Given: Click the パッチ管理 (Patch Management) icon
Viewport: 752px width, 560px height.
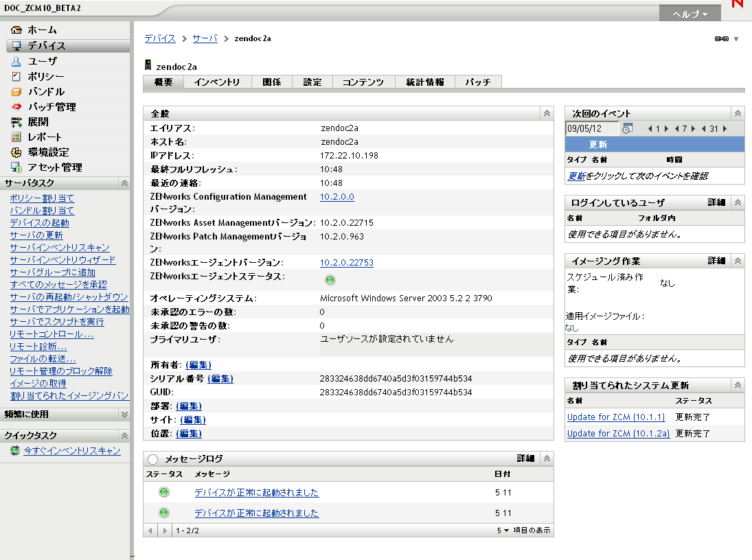Looking at the screenshot, I should coord(16,106).
